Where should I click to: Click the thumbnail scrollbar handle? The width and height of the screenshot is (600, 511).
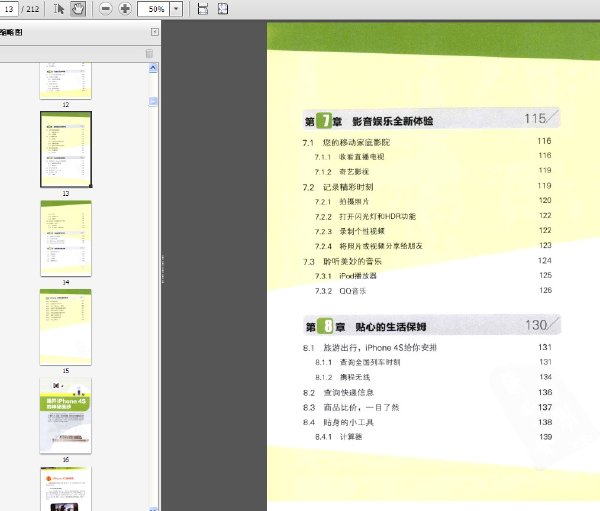(x=153, y=101)
